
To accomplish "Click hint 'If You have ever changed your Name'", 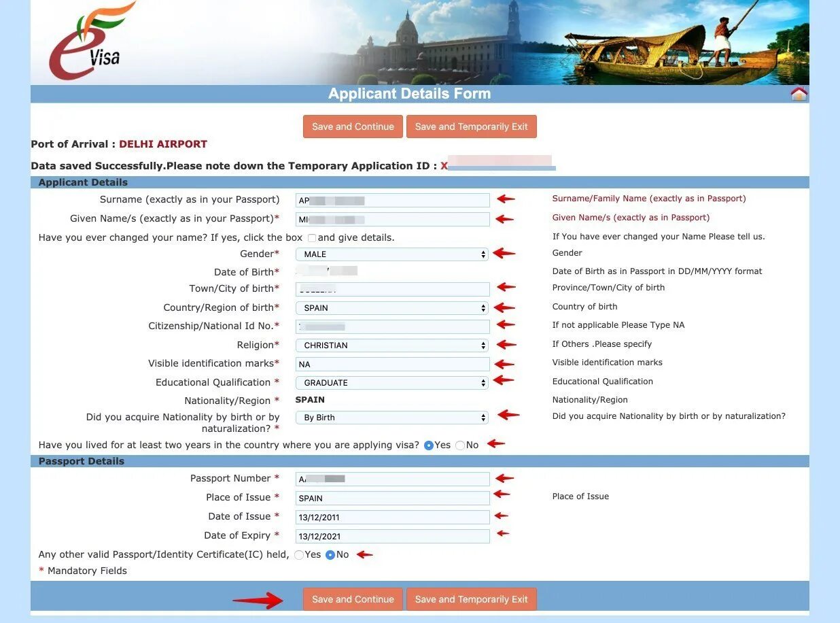I will click(x=659, y=237).
